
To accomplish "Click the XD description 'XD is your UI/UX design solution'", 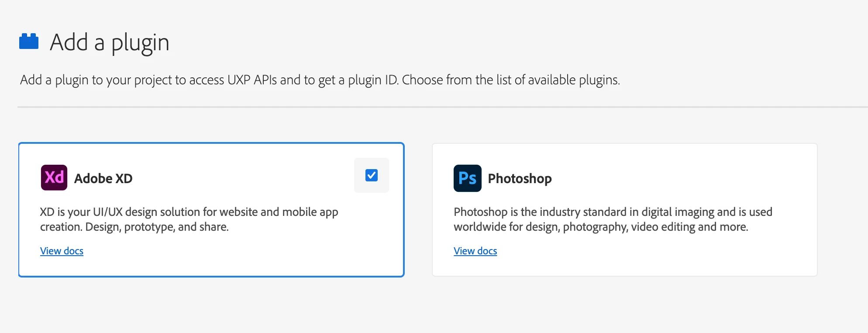I will (x=189, y=219).
